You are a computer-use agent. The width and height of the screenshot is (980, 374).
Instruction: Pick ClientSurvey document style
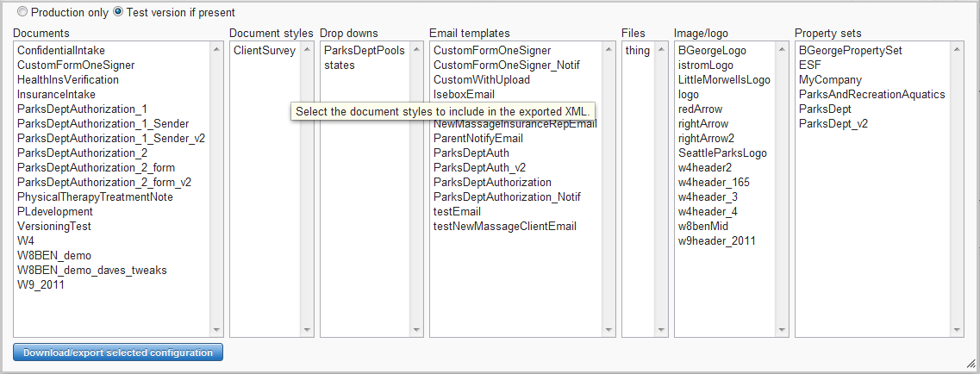(265, 51)
